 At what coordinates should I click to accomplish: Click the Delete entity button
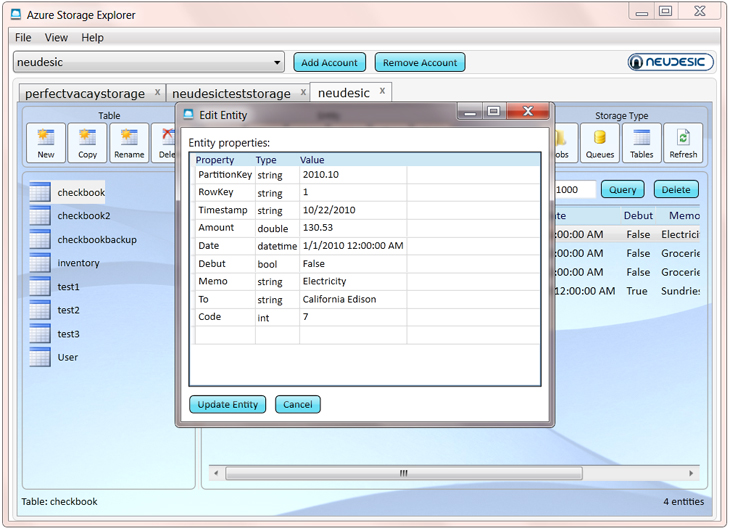click(x=676, y=189)
